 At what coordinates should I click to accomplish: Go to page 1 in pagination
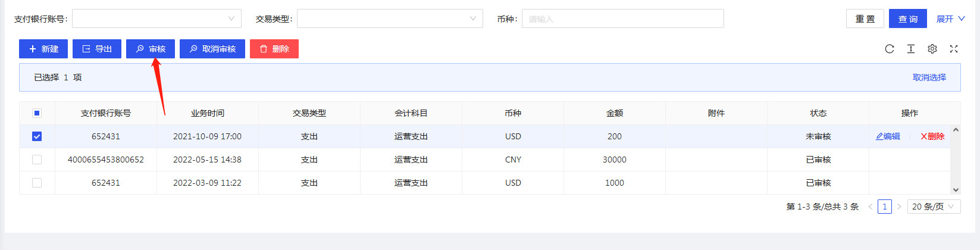click(x=885, y=207)
